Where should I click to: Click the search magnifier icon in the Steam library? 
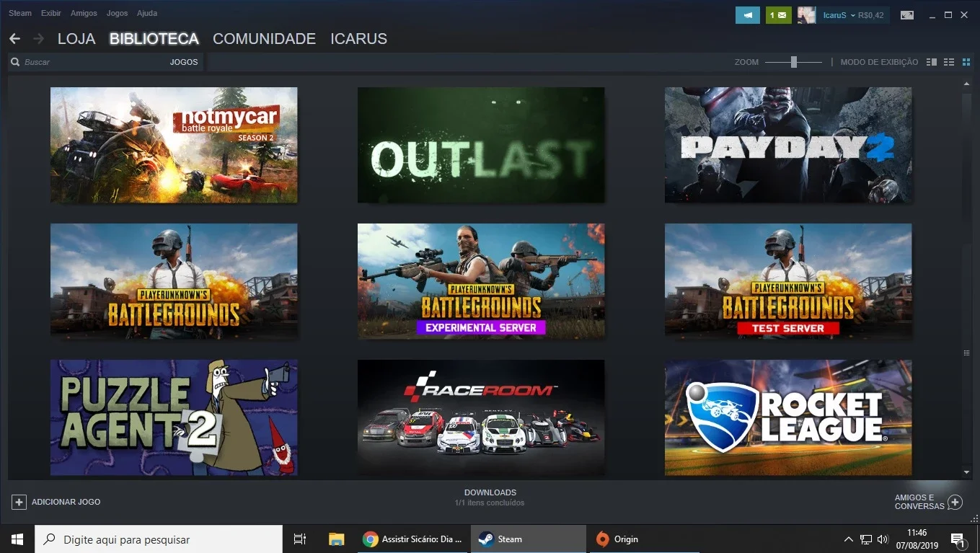pyautogui.click(x=14, y=63)
